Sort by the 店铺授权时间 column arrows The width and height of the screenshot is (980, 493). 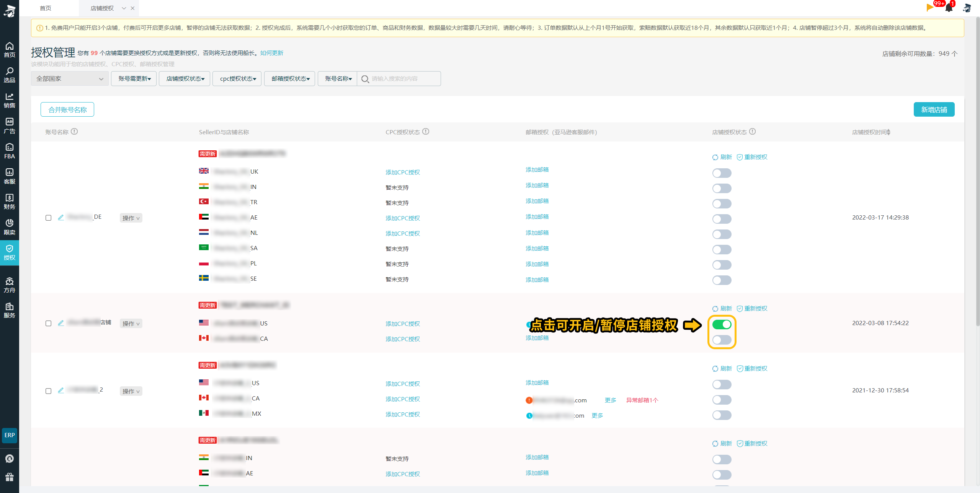coord(889,132)
